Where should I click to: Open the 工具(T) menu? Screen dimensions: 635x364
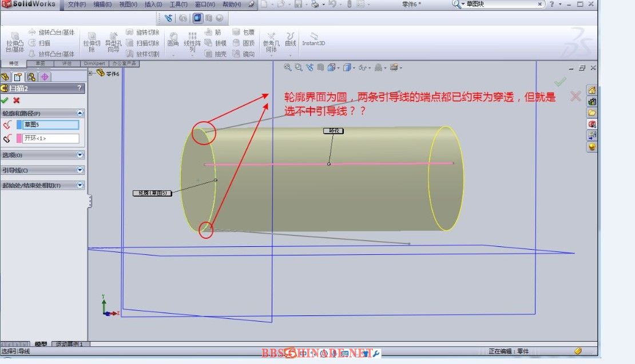pos(178,4)
